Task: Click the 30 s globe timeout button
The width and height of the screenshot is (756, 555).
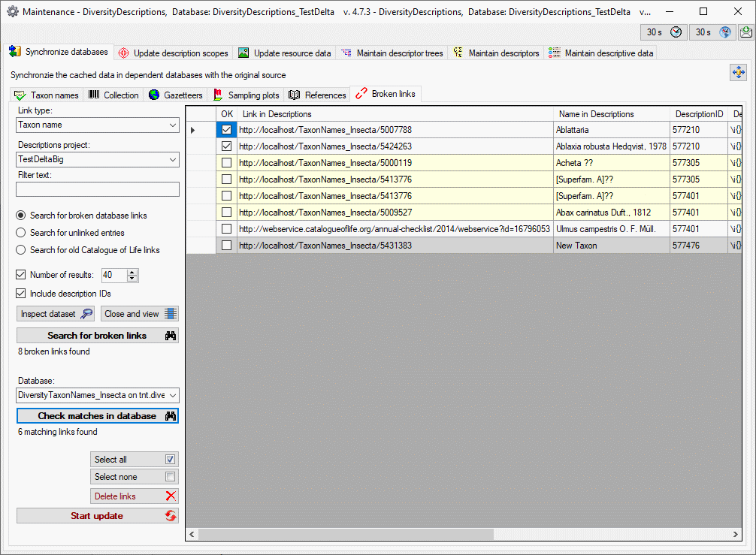Action: (712, 32)
